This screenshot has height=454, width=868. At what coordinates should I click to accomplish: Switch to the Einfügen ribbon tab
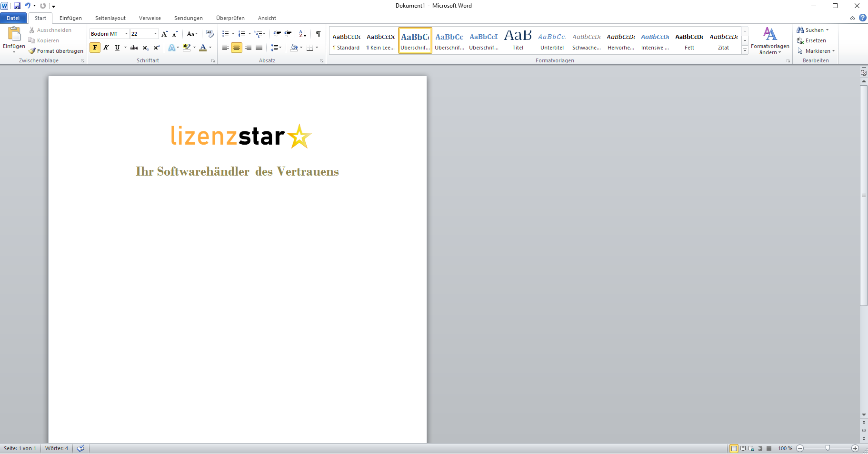click(70, 18)
